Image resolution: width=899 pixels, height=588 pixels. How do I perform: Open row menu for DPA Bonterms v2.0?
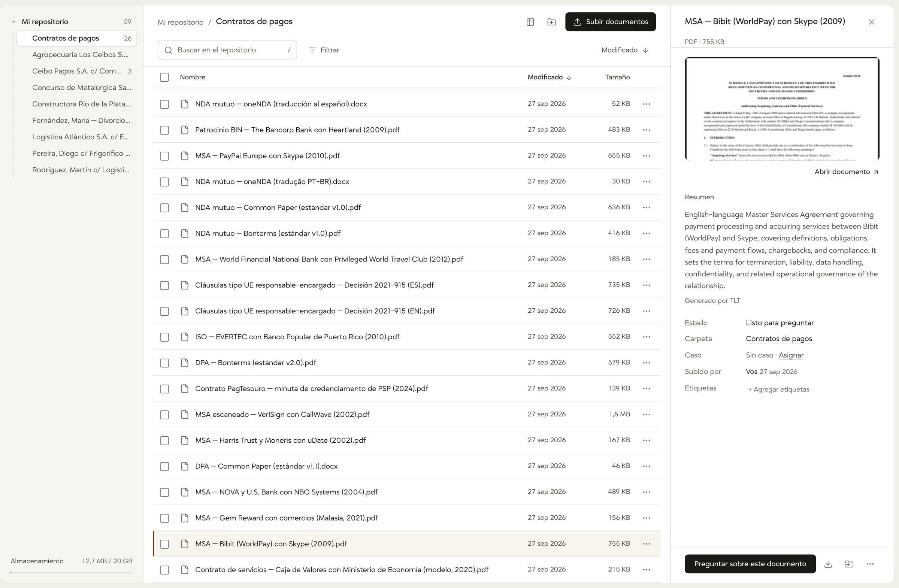(646, 363)
